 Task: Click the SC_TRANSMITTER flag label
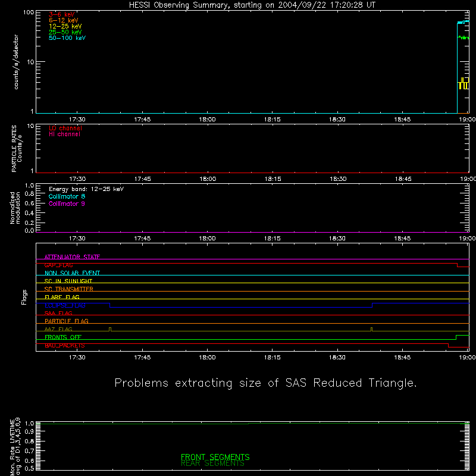click(x=69, y=289)
